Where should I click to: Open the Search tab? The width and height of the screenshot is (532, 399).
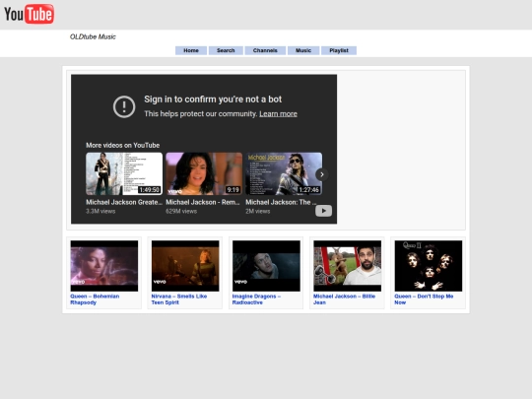(x=226, y=50)
